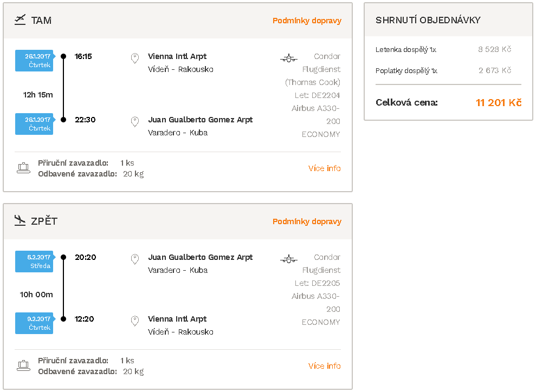Click the luggage icon in the return baggage row
The height and width of the screenshot is (392, 536).
[x=24, y=365]
